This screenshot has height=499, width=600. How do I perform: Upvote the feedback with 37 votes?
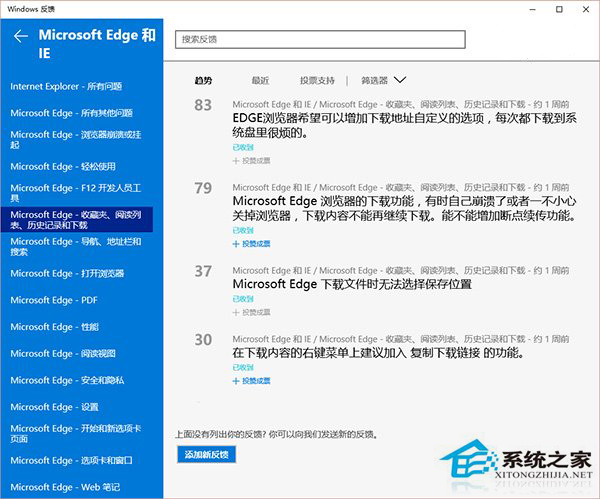251,312
